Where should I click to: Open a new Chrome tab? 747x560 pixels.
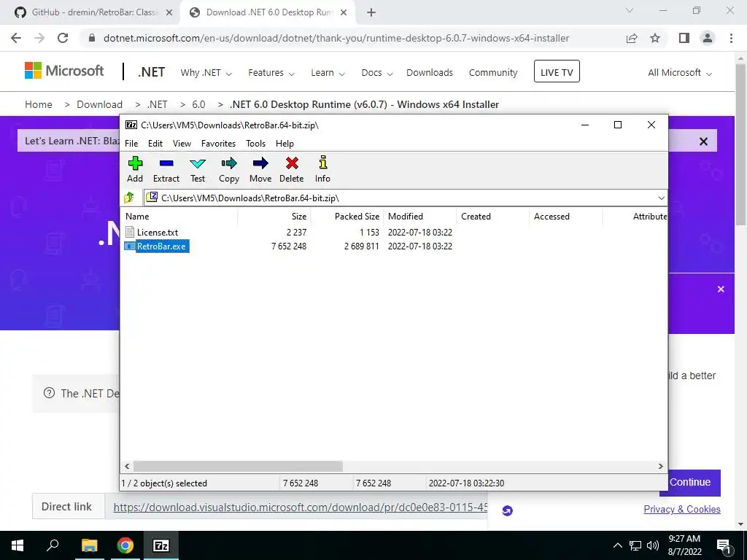pyautogui.click(x=371, y=12)
